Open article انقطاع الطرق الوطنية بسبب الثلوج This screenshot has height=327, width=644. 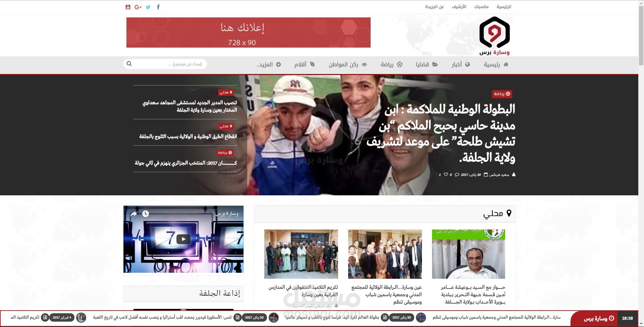coord(188,136)
